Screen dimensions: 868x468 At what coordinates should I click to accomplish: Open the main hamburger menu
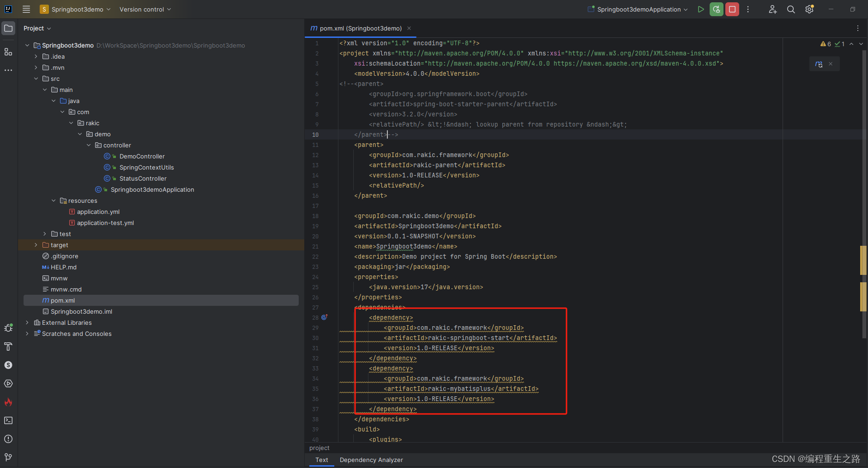[26, 9]
